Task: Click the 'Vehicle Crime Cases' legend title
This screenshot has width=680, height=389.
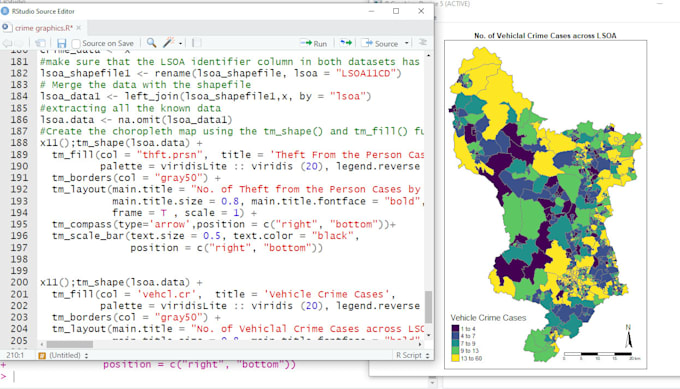Action: pyautogui.click(x=488, y=318)
